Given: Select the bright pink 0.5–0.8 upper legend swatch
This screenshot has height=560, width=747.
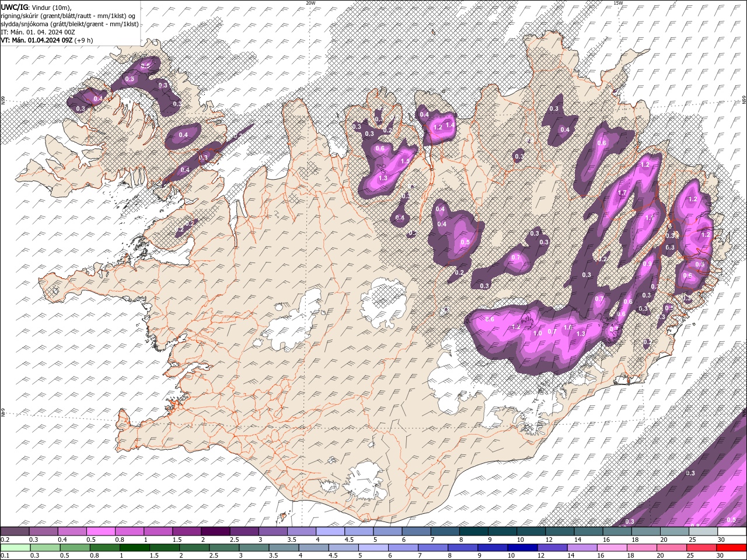Looking at the screenshot, I should [x=101, y=531].
